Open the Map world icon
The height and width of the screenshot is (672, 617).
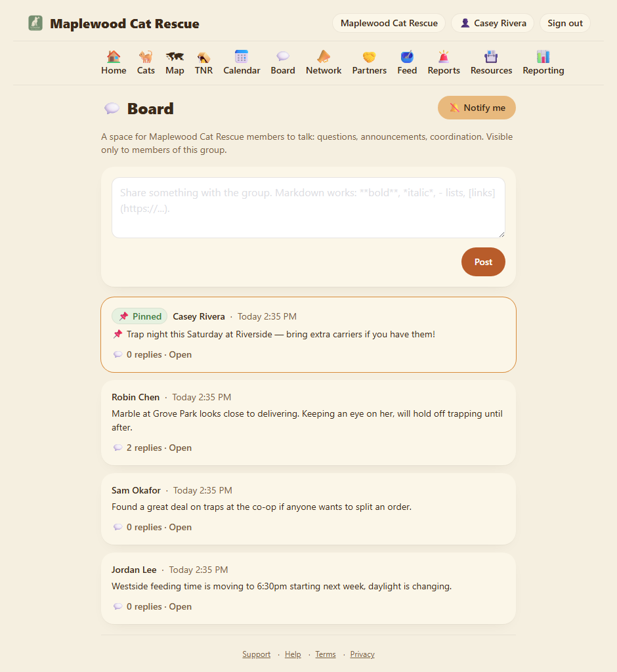pyautogui.click(x=175, y=56)
